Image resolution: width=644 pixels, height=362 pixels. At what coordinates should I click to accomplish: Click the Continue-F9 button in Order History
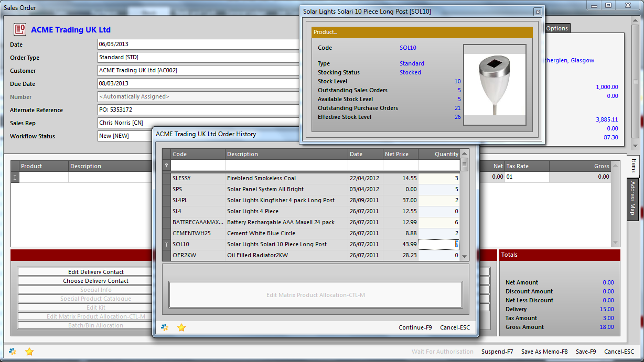(x=415, y=327)
